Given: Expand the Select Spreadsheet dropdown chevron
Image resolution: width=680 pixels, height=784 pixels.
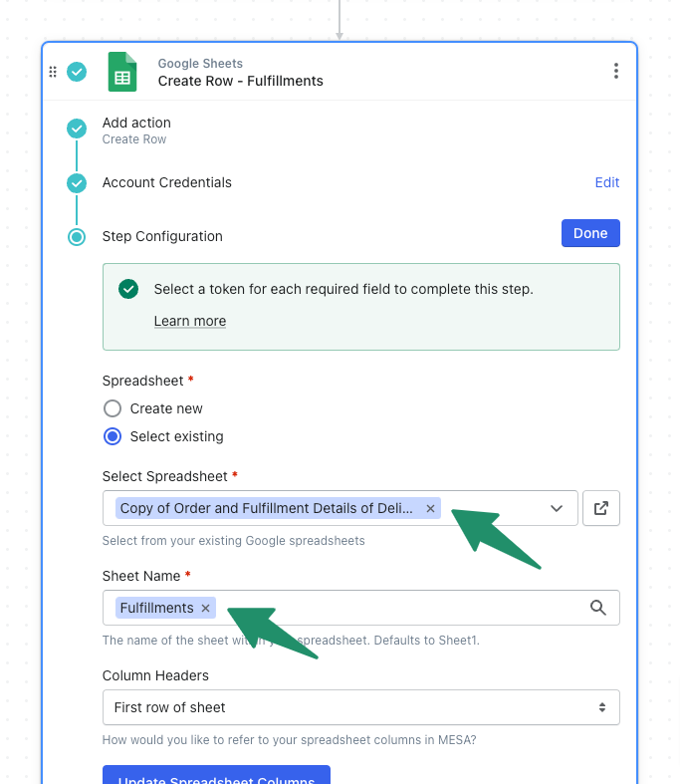Looking at the screenshot, I should [557, 508].
